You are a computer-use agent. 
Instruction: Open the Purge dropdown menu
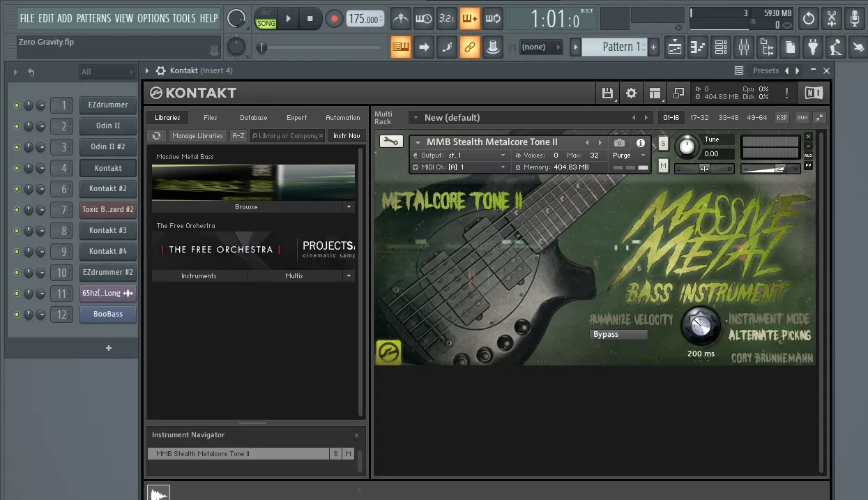coord(628,156)
